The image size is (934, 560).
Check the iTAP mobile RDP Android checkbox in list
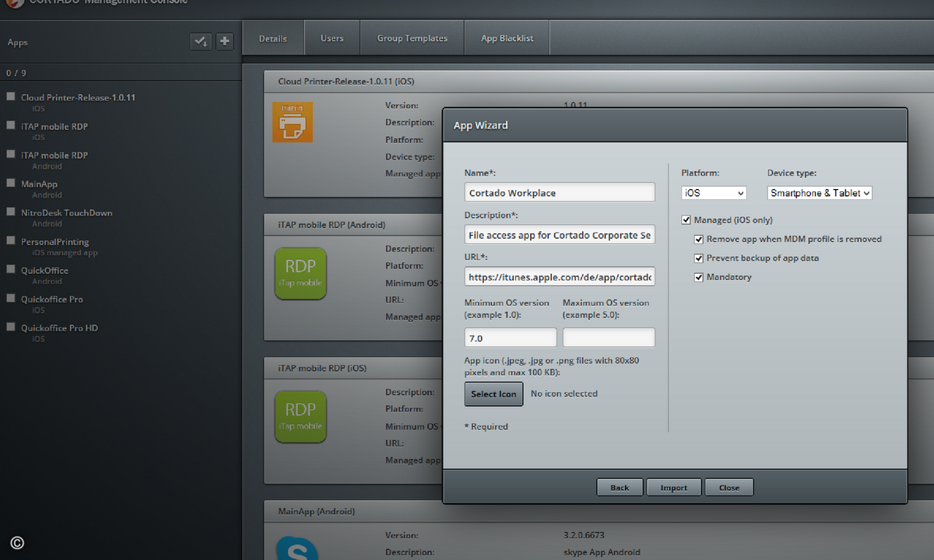point(11,154)
